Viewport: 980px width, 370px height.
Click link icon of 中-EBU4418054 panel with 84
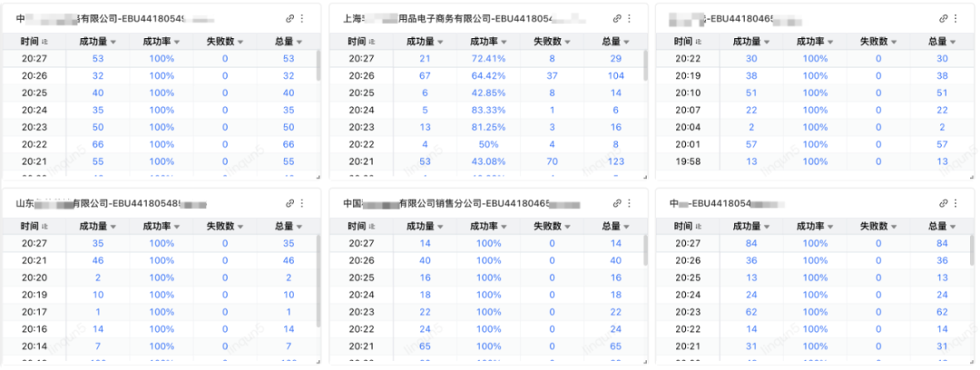(944, 203)
